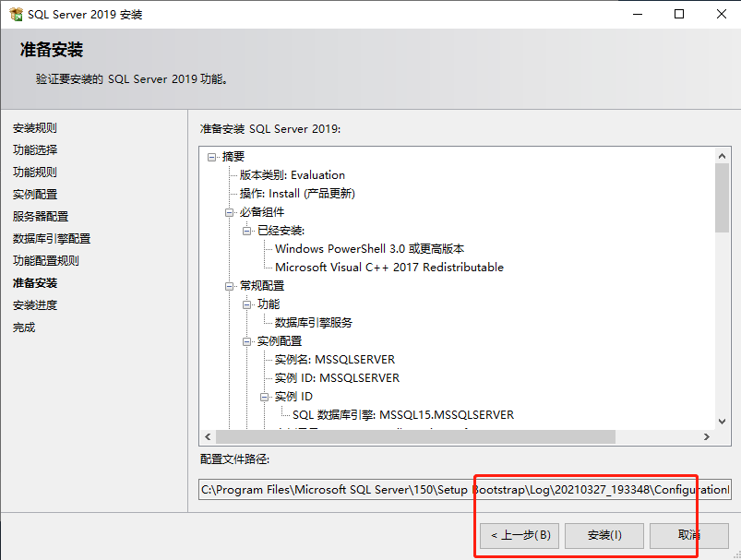Select the 必备组件 label
The image size is (741, 560).
262,213
